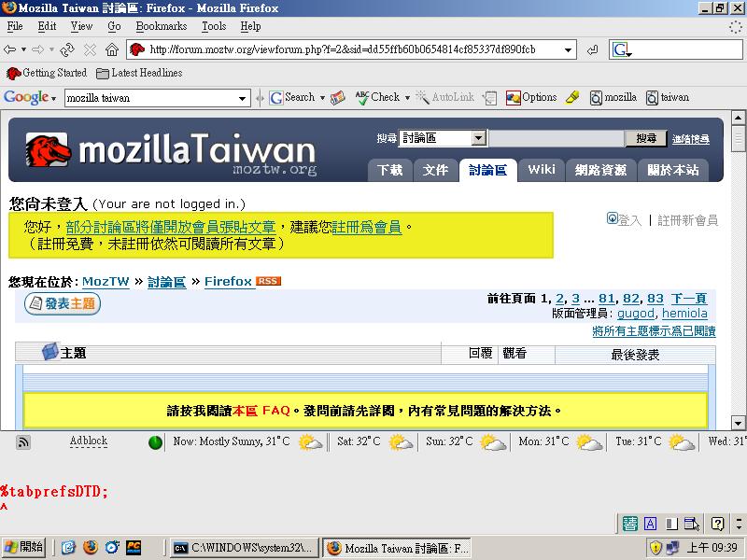Image resolution: width=747 pixels, height=560 pixels.
Task: Open the Windows 開始 Start button
Action: point(23,547)
